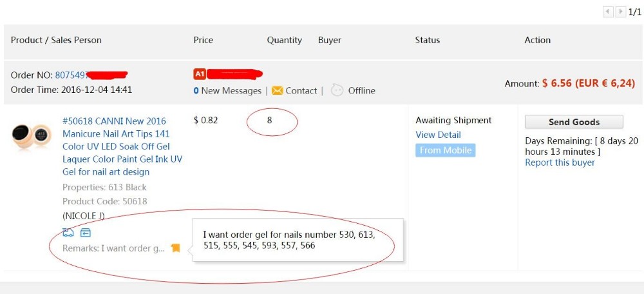Click the remarks tooltip popup text
Screen dimensions: 644x294
[289, 240]
